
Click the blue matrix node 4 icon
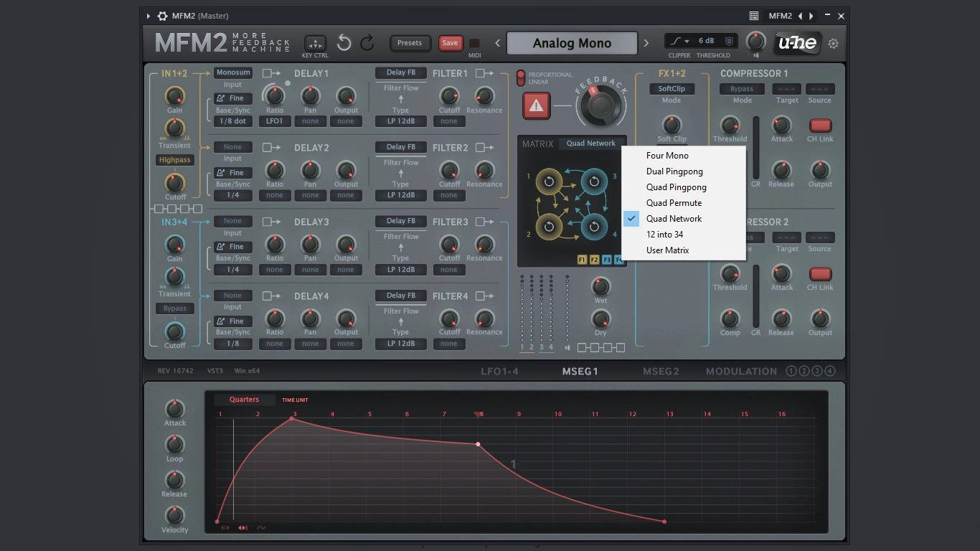[x=594, y=227]
